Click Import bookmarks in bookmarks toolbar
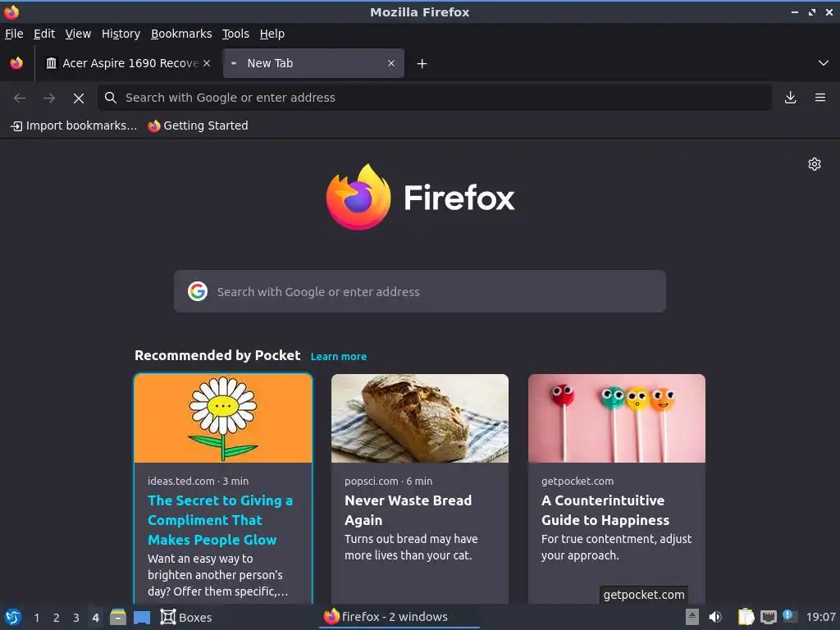This screenshot has height=630, width=840. click(x=74, y=126)
